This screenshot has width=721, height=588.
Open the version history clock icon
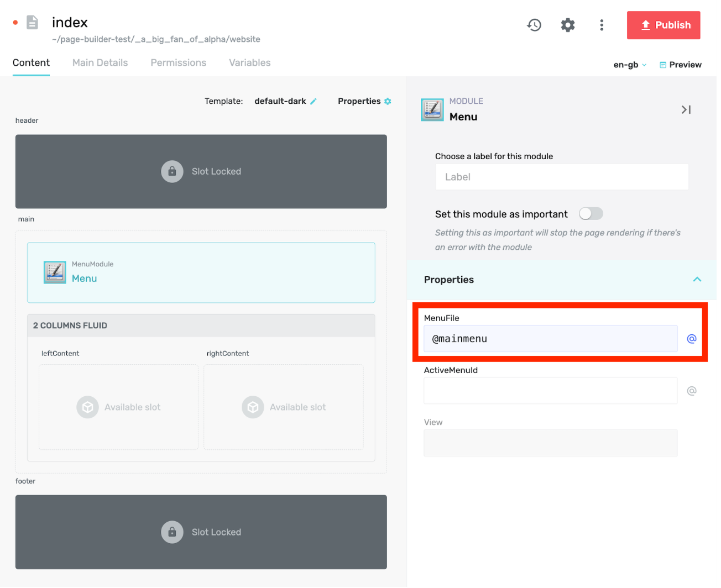tap(534, 25)
